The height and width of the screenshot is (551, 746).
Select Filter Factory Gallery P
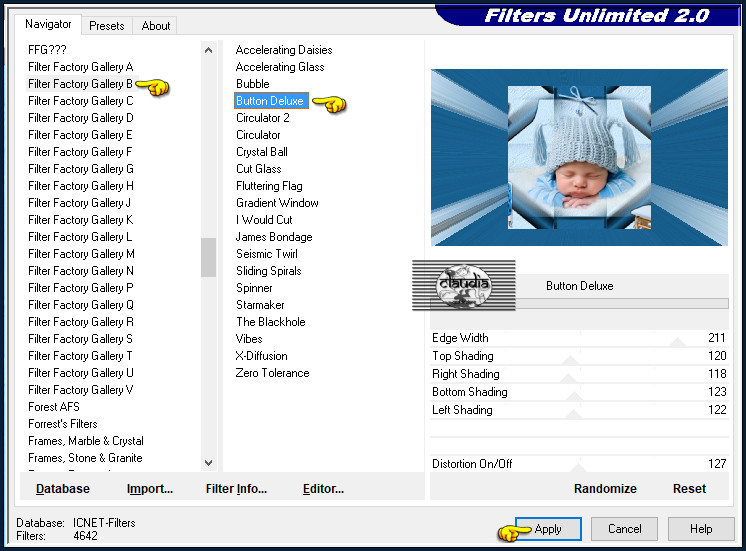click(80, 288)
